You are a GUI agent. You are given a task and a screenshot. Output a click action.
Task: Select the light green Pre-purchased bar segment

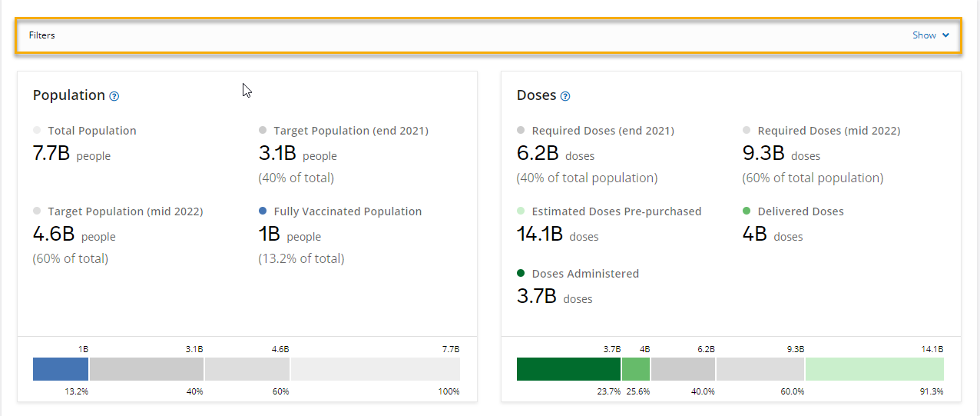pyautogui.click(x=875, y=369)
